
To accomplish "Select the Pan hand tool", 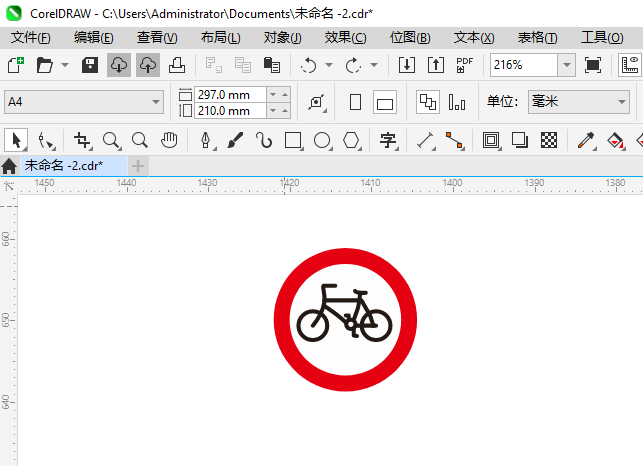I will tap(169, 140).
